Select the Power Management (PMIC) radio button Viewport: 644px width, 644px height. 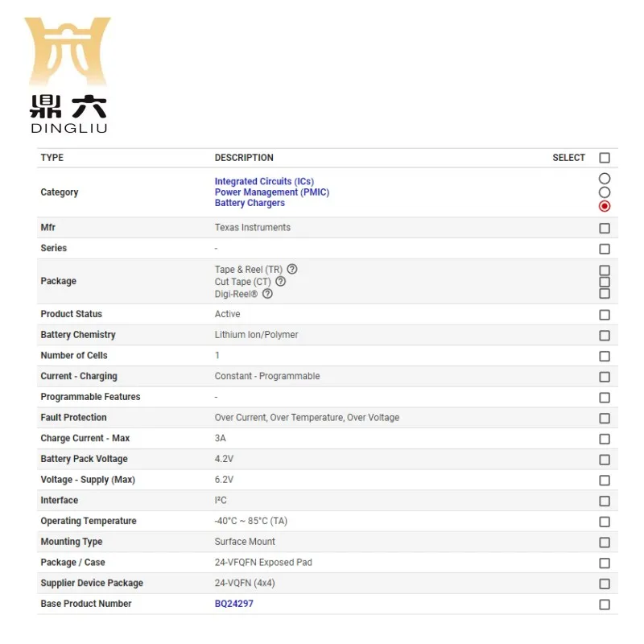[x=605, y=192]
